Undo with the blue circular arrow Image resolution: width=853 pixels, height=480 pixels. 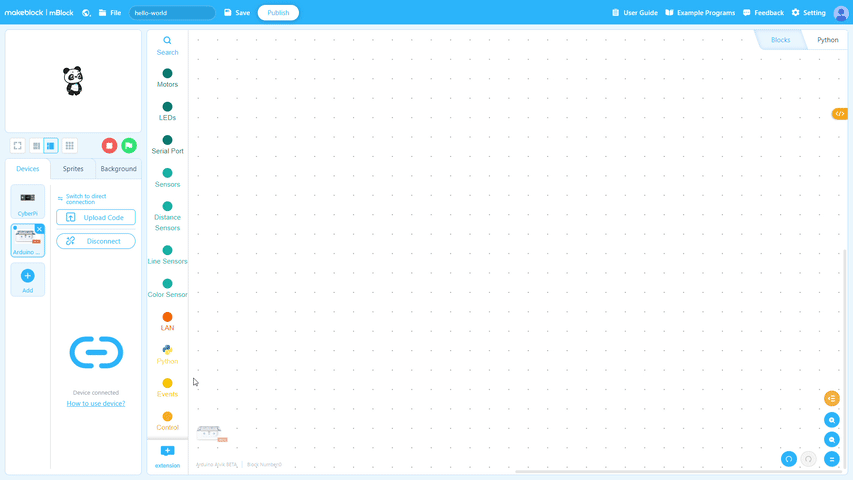coord(789,459)
